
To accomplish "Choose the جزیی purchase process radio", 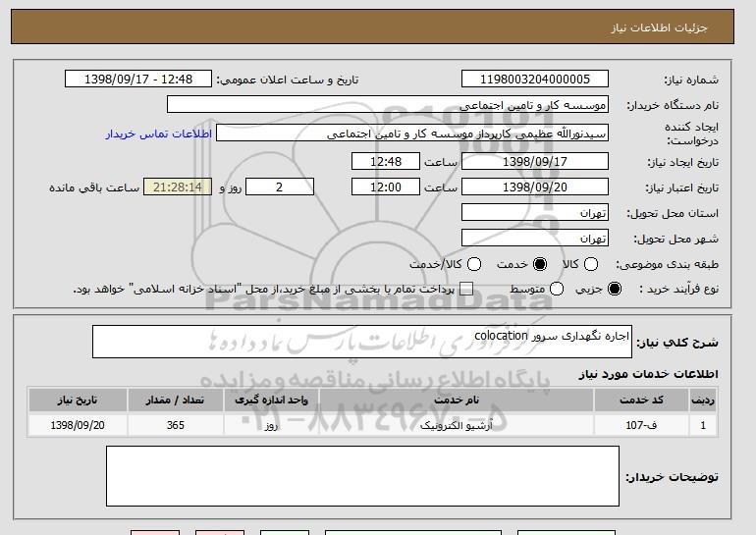I will tap(615, 289).
